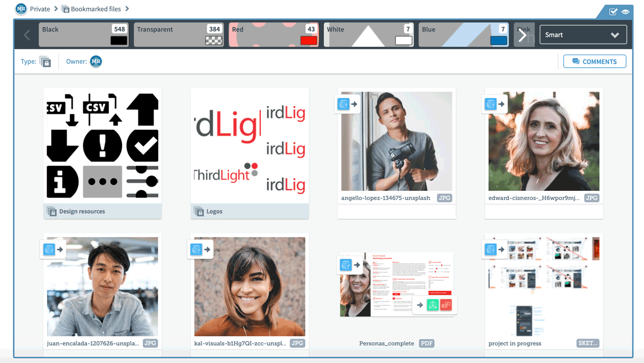Open the edward-cisneros portrait thumbnail
This screenshot has height=363, width=644.
pyautogui.click(x=544, y=141)
